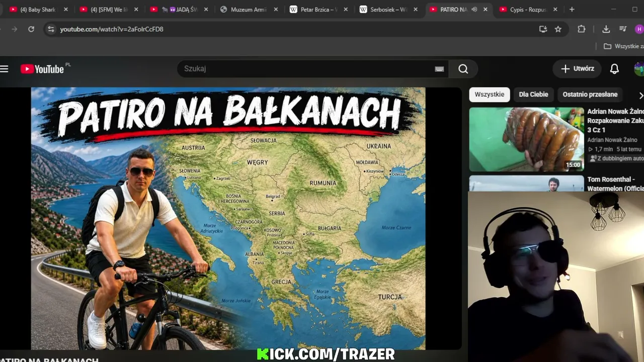Open the YouTube account avatar menu
This screenshot has width=644, height=362.
[639, 69]
